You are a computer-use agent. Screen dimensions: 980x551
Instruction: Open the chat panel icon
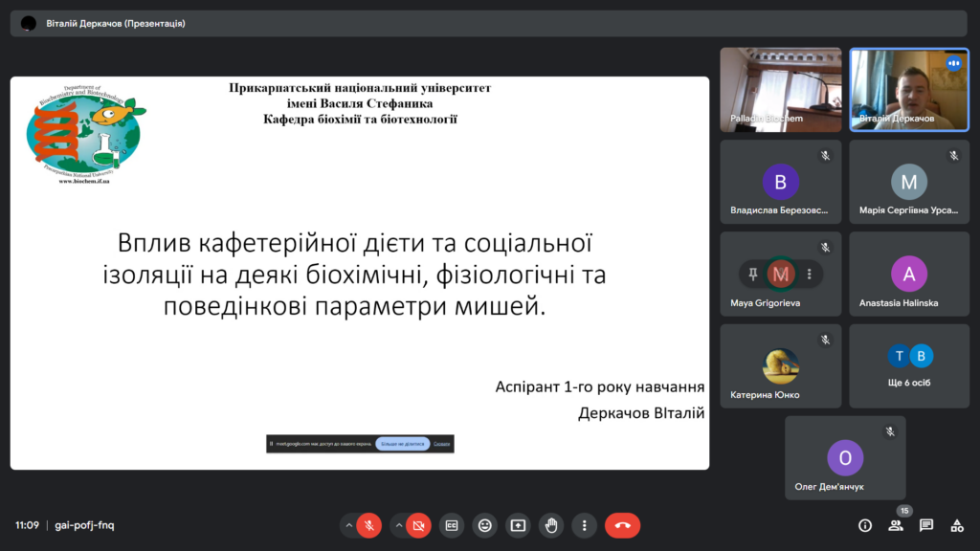tap(926, 525)
